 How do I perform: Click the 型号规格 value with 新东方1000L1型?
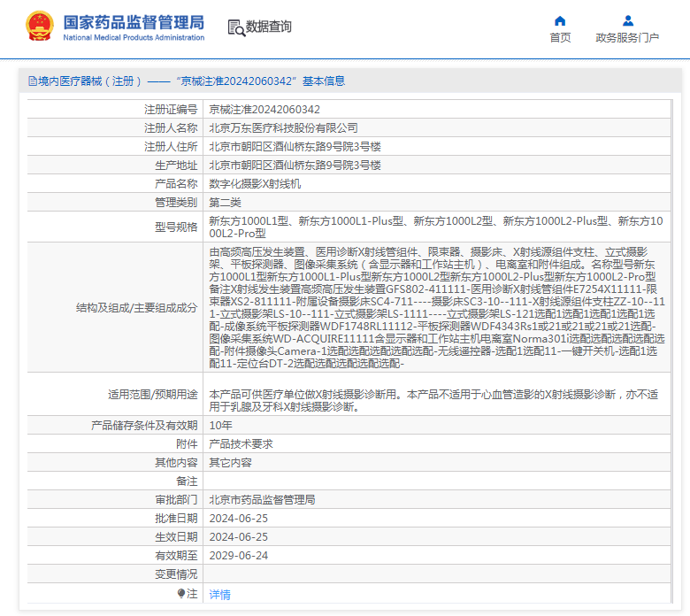click(x=436, y=227)
